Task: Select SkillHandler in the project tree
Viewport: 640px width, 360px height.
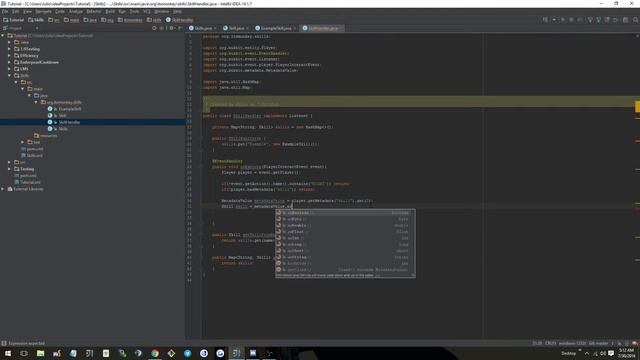Action: pyautogui.click(x=69, y=122)
